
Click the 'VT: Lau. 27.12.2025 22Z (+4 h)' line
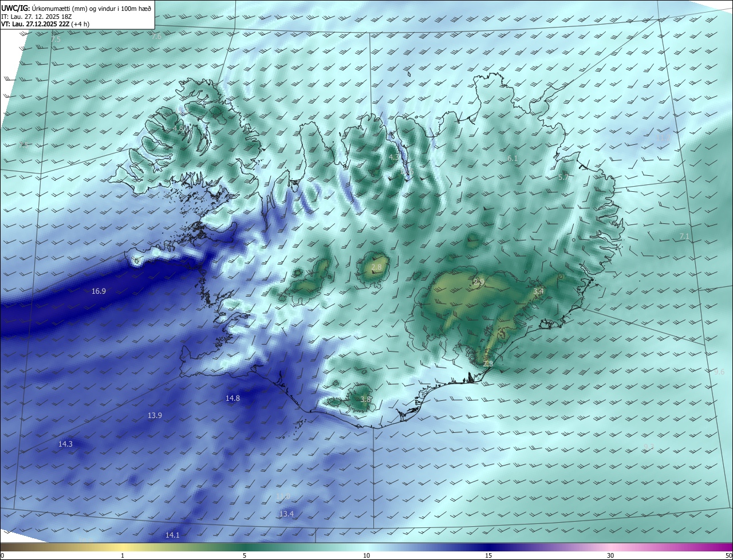(x=45, y=25)
